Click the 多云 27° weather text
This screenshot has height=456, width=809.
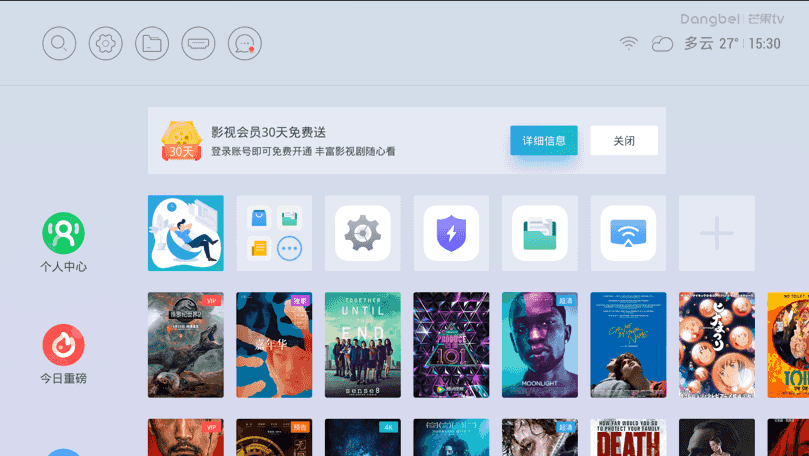(x=711, y=43)
